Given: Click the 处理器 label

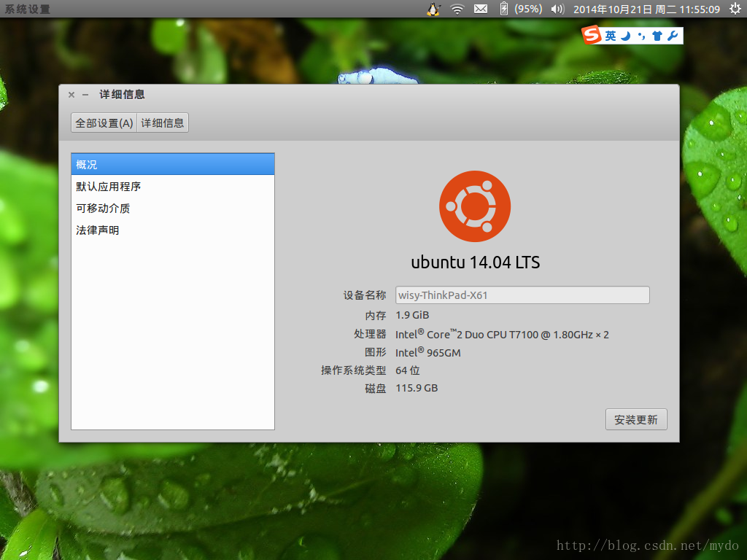Looking at the screenshot, I should coord(370,334).
